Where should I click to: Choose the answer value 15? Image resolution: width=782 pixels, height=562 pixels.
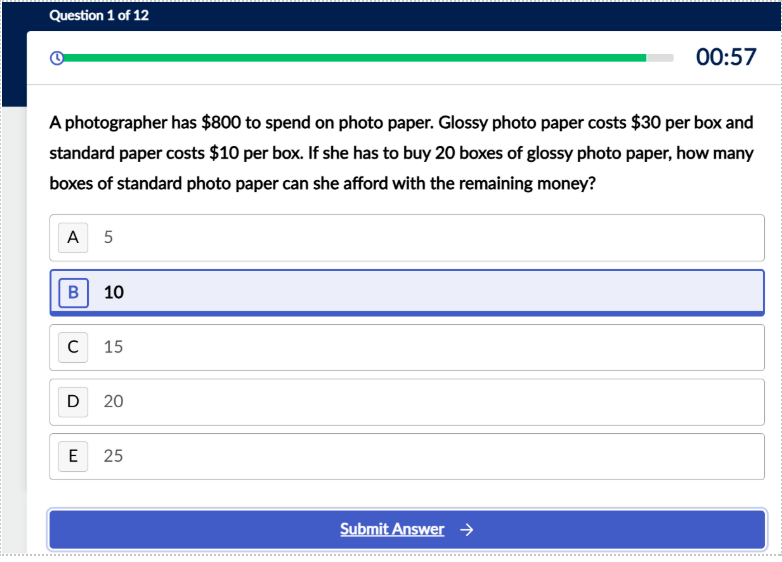click(113, 347)
